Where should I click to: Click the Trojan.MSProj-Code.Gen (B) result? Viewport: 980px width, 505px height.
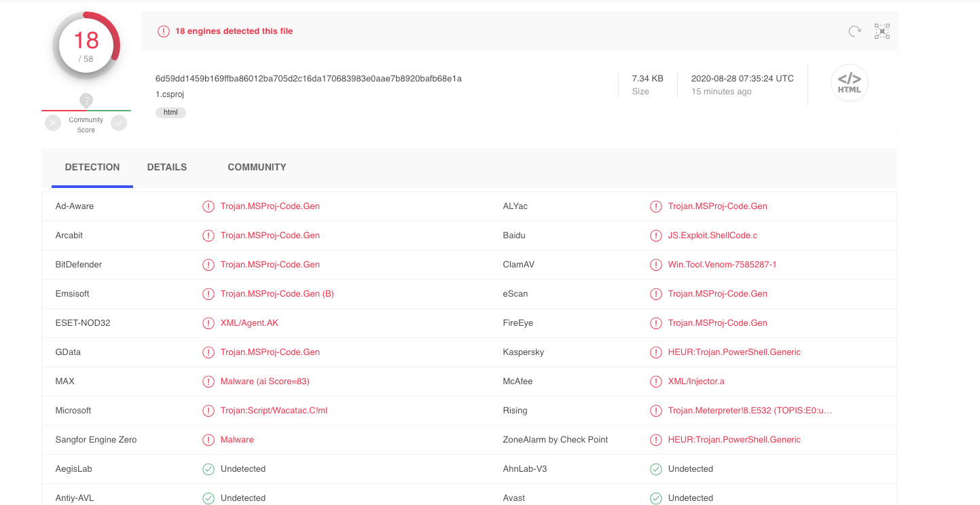pos(277,294)
